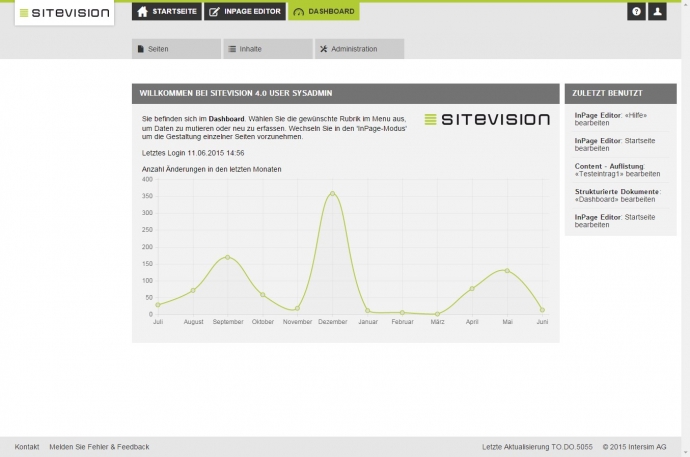Click the Februar axis label
This screenshot has height=457, width=690.
click(x=403, y=322)
